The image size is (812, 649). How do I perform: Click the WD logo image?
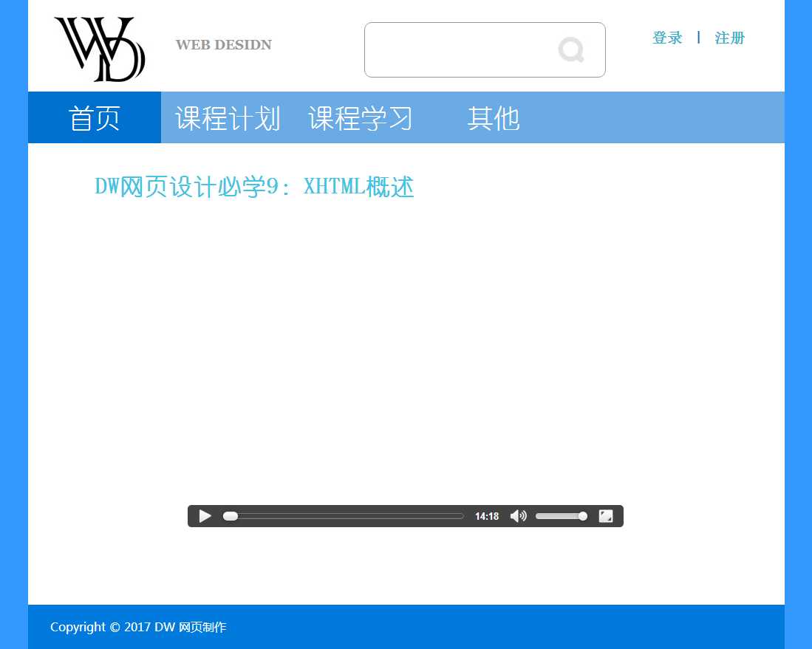(99, 49)
